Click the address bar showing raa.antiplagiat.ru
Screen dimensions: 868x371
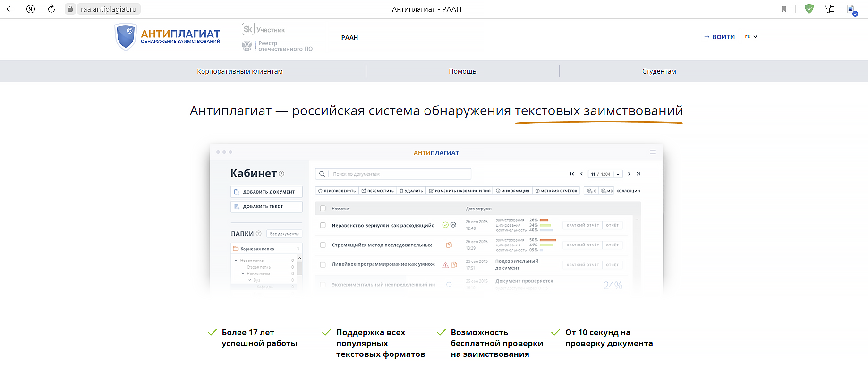click(108, 9)
